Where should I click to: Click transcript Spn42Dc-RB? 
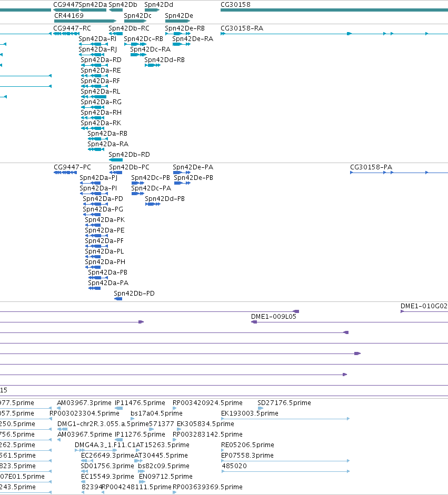(143, 38)
